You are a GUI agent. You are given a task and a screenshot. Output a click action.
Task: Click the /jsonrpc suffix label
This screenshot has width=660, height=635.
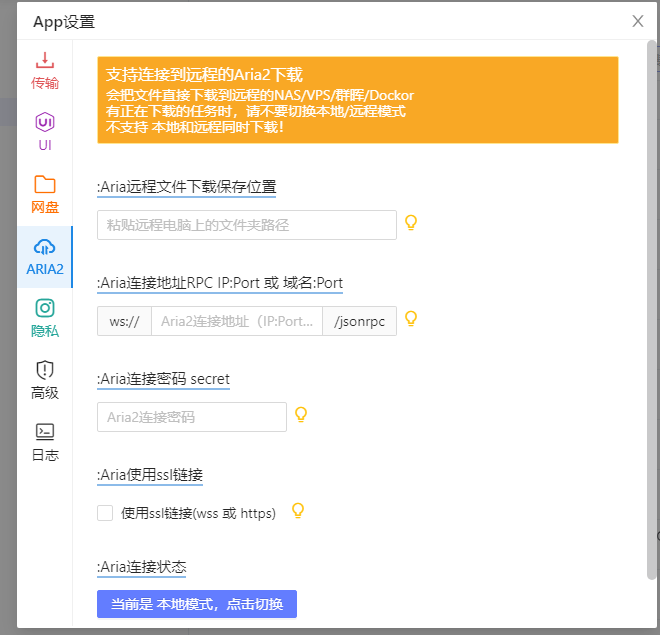pyautogui.click(x=359, y=321)
